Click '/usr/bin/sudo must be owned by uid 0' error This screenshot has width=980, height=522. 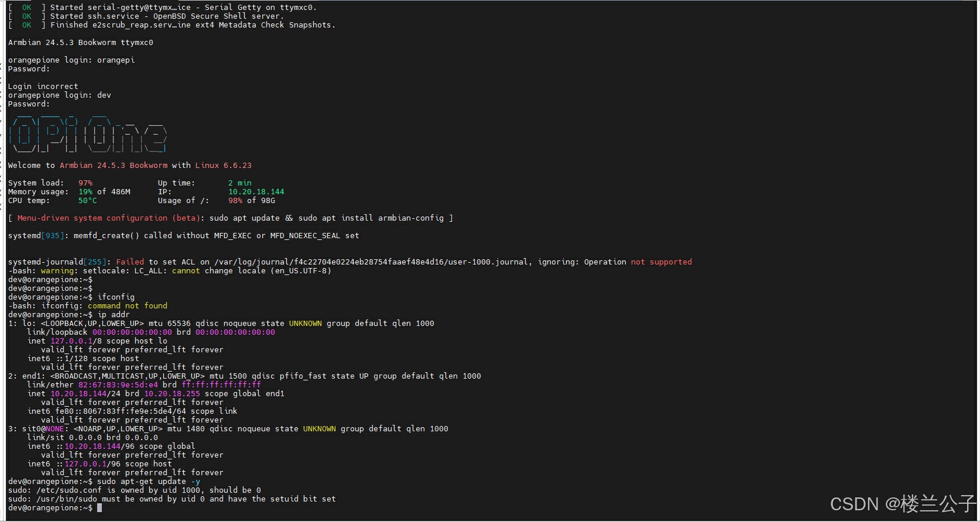(x=121, y=499)
